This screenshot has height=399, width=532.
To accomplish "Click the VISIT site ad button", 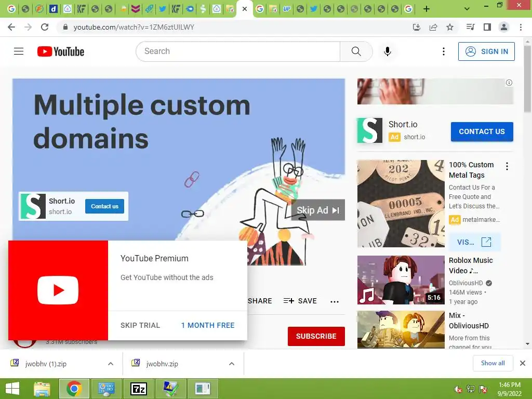I will 474,242.
